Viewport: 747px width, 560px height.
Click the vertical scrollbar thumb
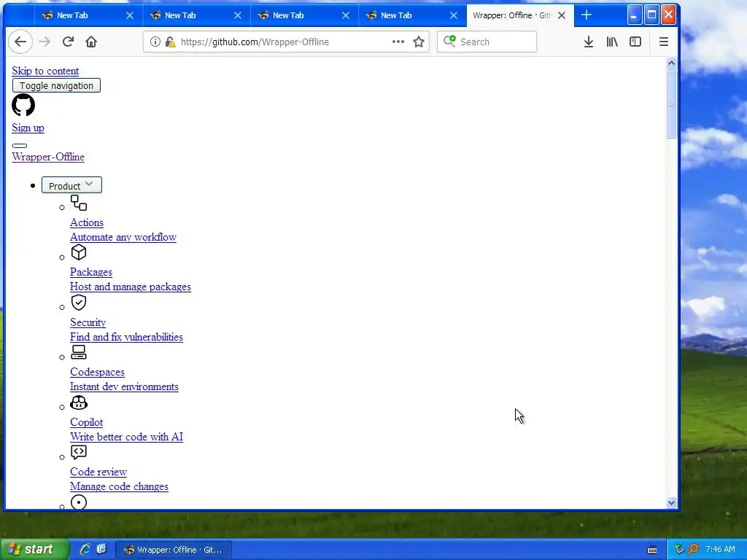[x=672, y=104]
